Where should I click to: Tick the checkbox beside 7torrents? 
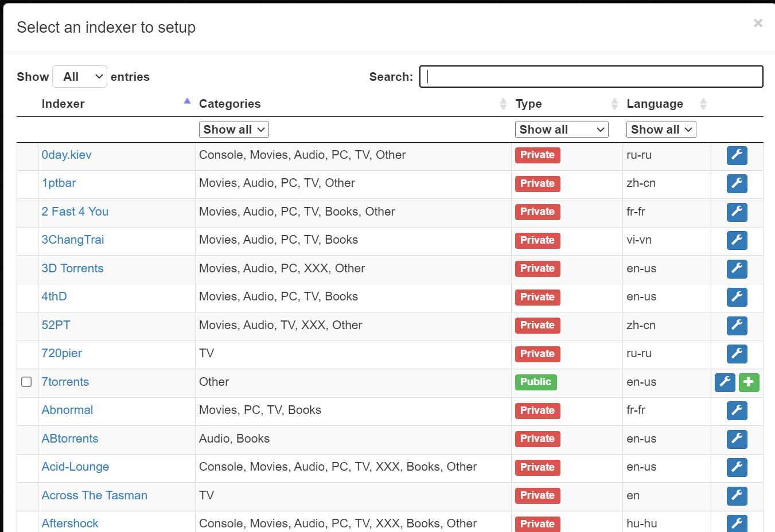[x=26, y=382]
